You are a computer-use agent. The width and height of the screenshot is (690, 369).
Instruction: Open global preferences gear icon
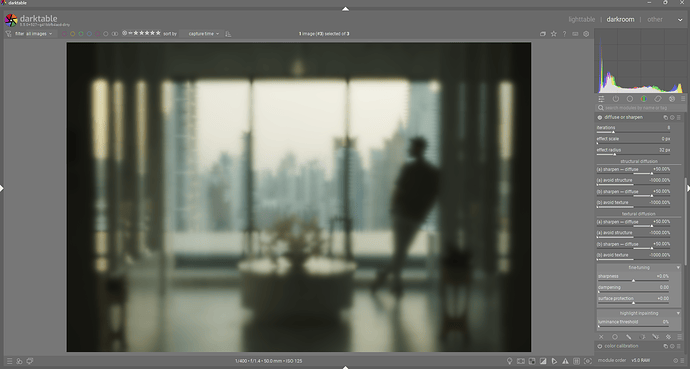tap(586, 34)
